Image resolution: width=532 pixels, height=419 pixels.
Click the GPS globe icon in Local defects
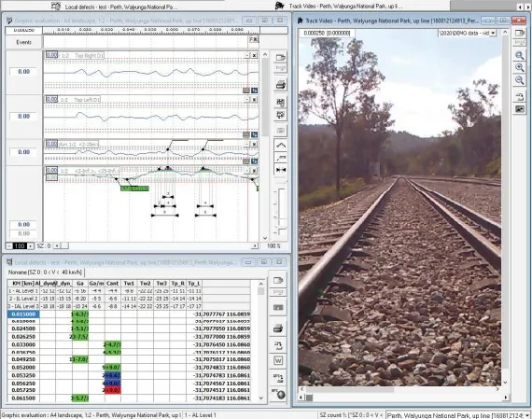(279, 394)
